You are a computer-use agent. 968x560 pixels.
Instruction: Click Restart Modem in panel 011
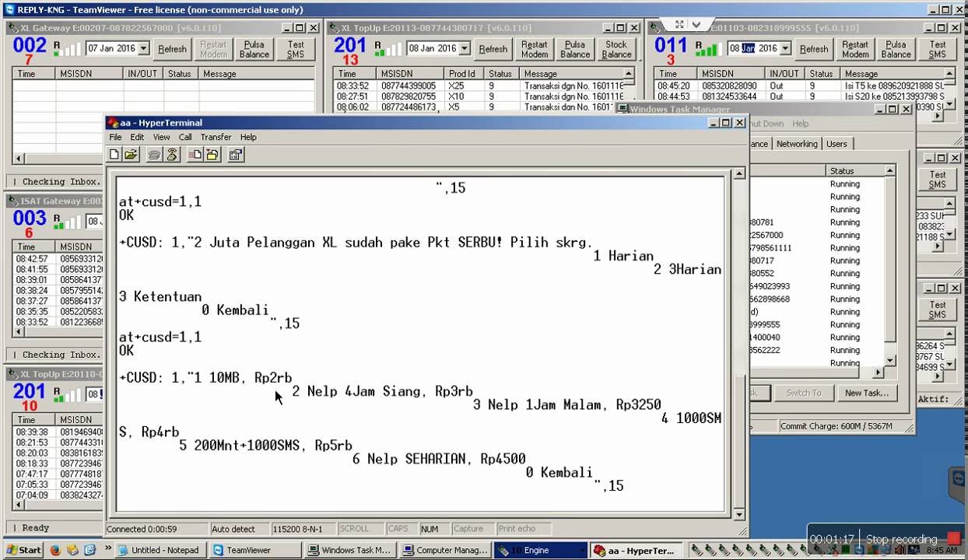pyautogui.click(x=855, y=49)
